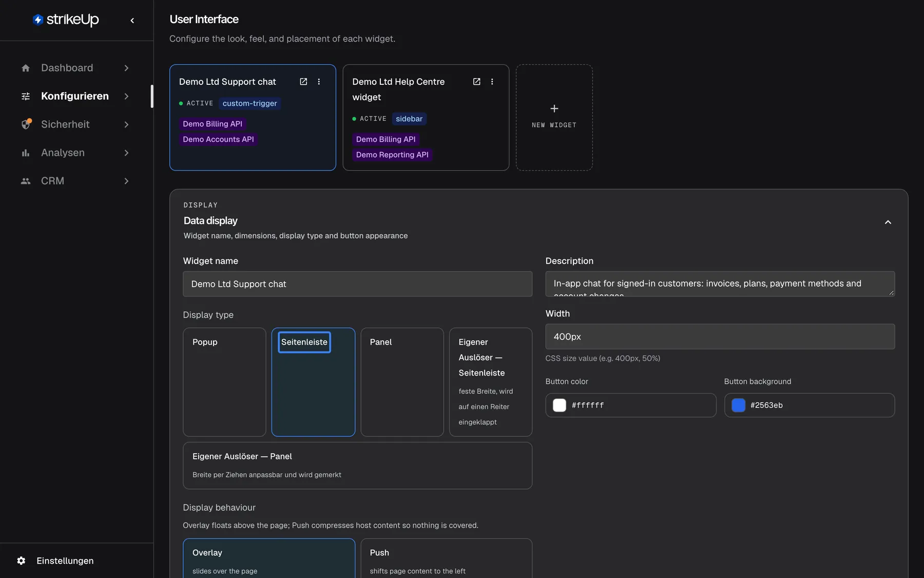Viewport: 924px width, 578px height.
Task: Select the Demo Ltd Support chat card
Action: pos(253,117)
